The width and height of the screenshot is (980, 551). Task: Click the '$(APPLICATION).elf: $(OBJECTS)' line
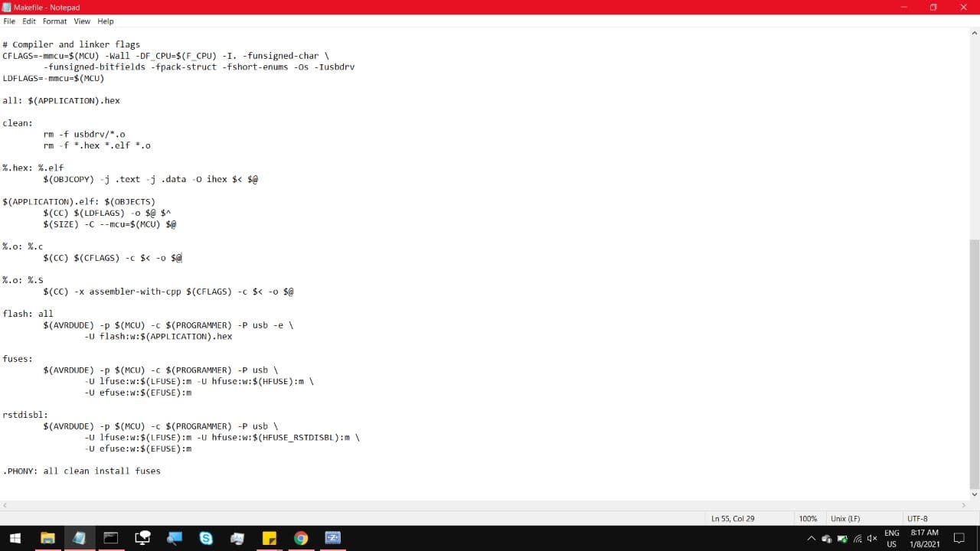coord(79,201)
